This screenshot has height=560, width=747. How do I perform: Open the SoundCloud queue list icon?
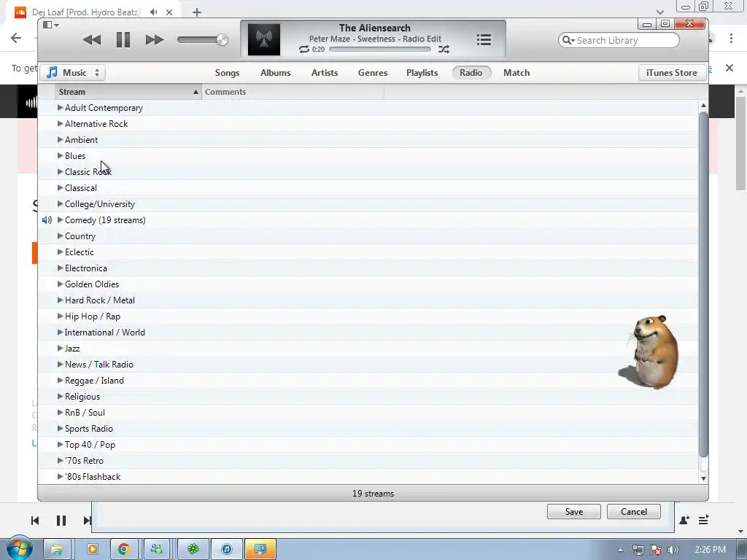(x=703, y=519)
